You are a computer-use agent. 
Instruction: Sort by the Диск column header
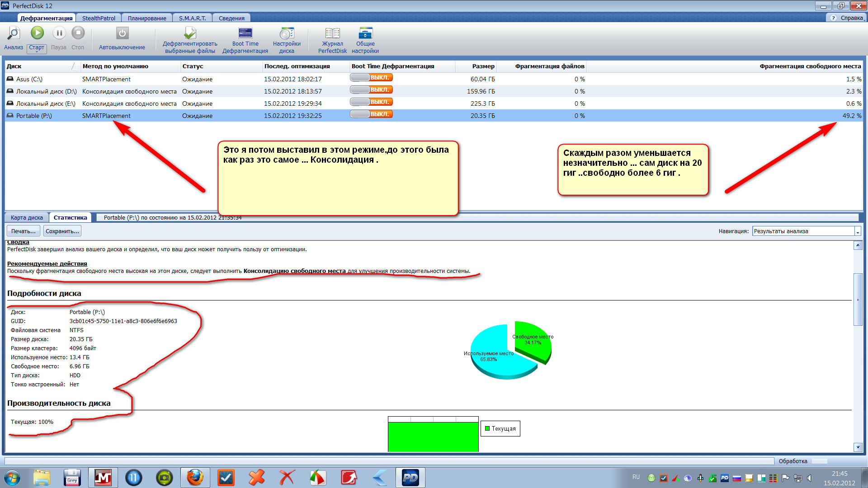point(42,66)
